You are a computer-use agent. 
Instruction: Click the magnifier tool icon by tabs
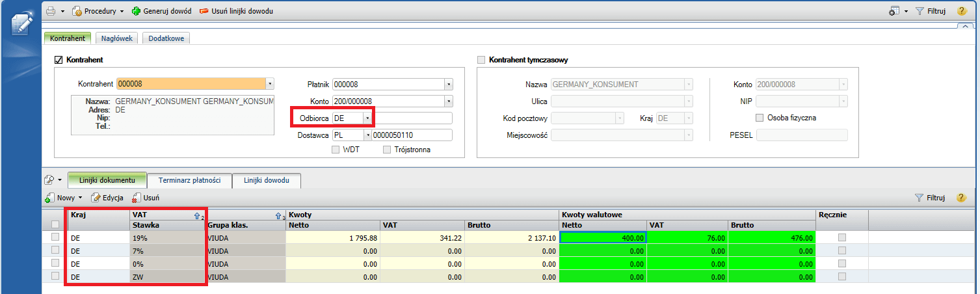point(49,180)
